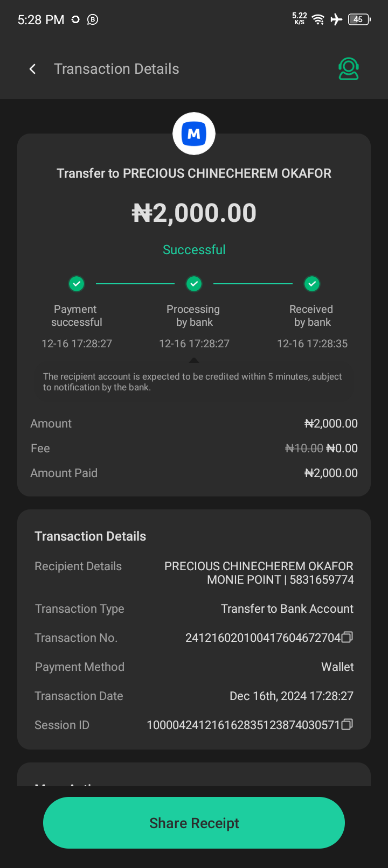Copy the Session ID value
The width and height of the screenshot is (388, 868).
(x=348, y=725)
